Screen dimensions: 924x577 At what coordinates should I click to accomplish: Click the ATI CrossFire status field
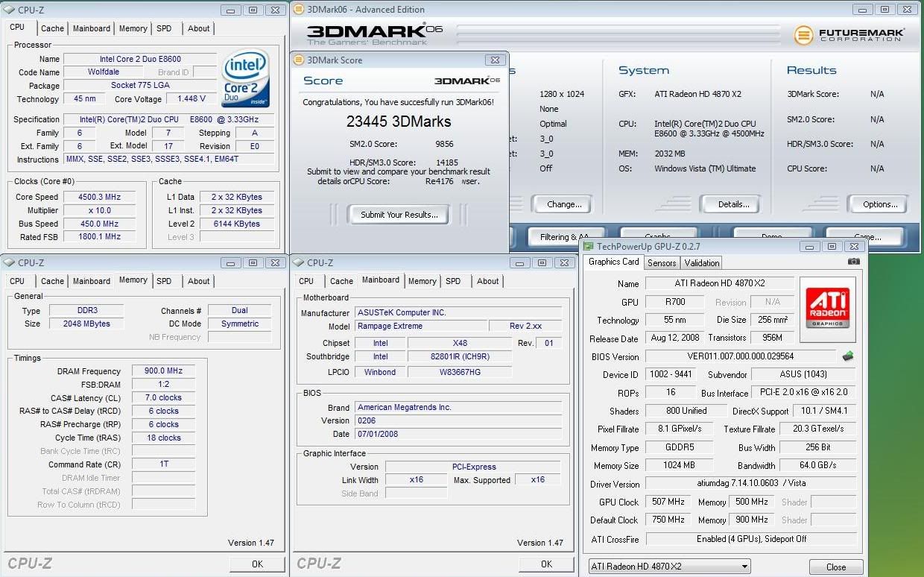[x=751, y=539]
